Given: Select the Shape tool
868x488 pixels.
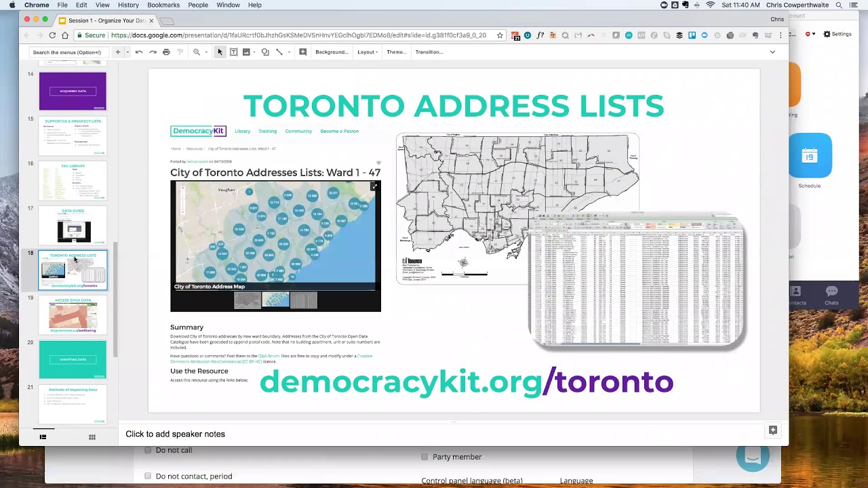Looking at the screenshot, I should click(265, 52).
